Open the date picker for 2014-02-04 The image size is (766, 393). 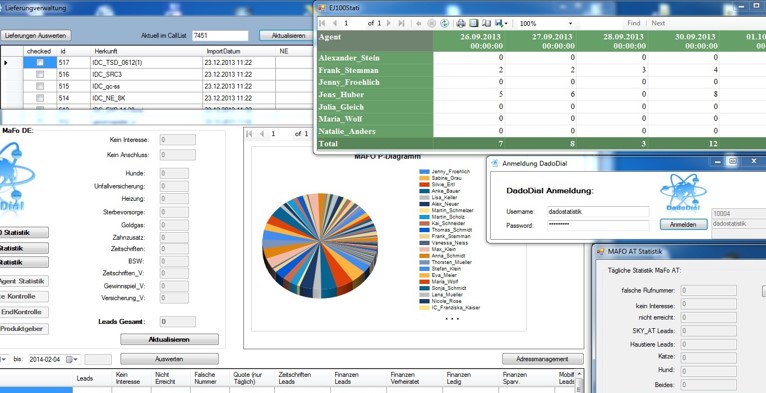click(x=72, y=359)
